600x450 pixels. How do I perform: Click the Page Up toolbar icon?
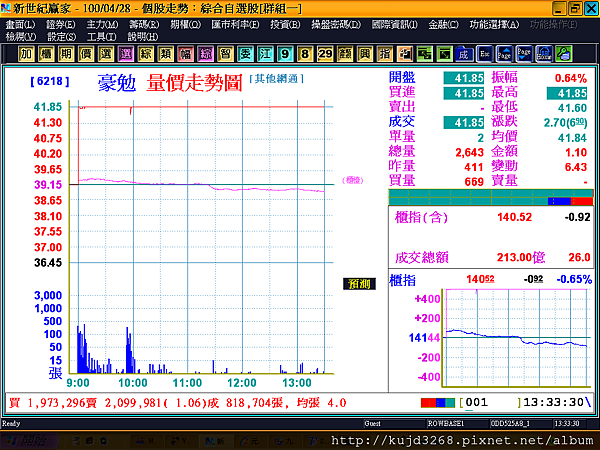[x=504, y=54]
